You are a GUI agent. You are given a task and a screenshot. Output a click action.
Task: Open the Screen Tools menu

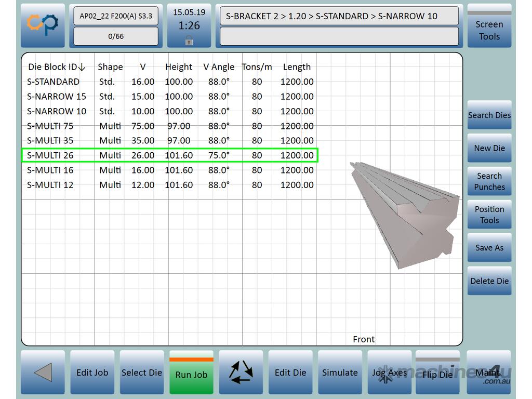pos(489,30)
